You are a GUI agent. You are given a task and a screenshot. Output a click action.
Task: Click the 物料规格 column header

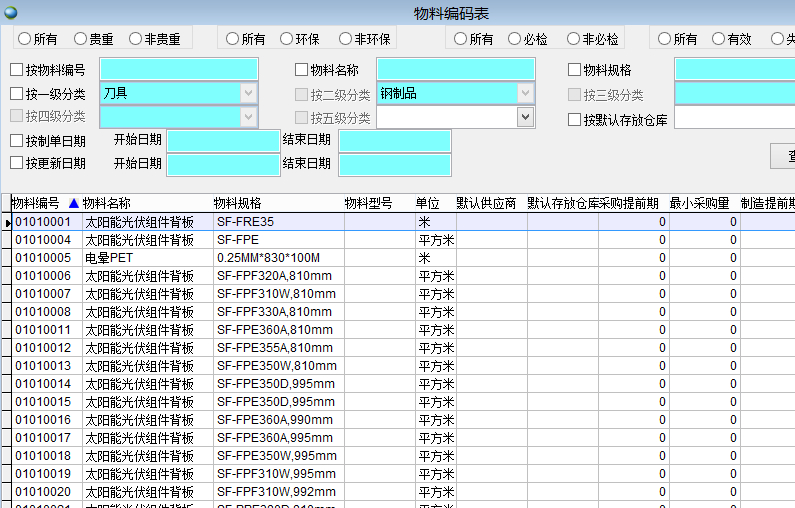[x=238, y=203]
